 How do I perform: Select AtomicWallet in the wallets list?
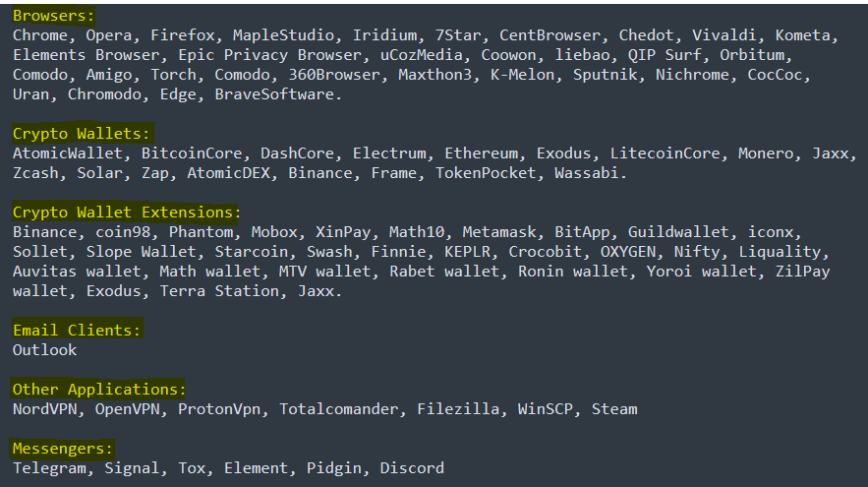[68, 153]
